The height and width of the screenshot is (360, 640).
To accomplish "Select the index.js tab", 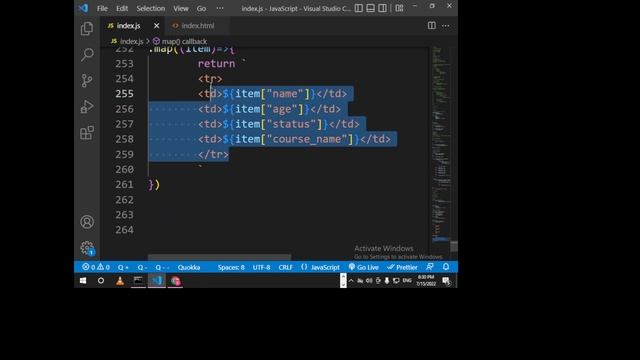I will click(x=133, y=26).
